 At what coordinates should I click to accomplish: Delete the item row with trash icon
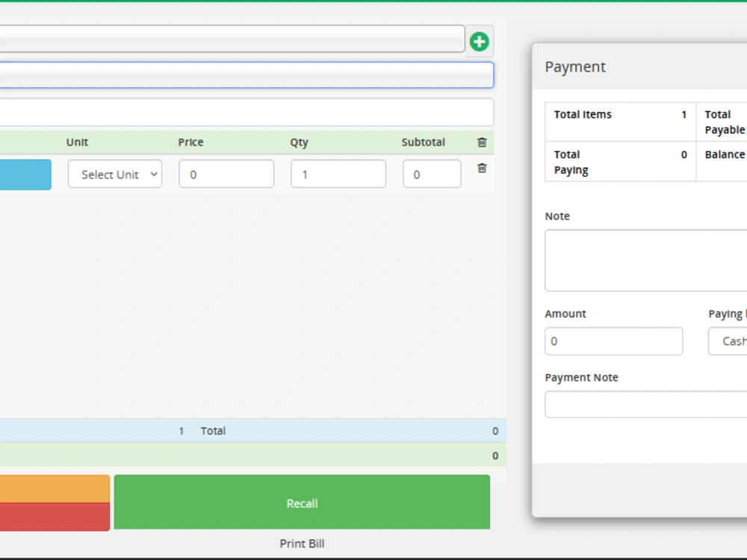click(x=482, y=168)
